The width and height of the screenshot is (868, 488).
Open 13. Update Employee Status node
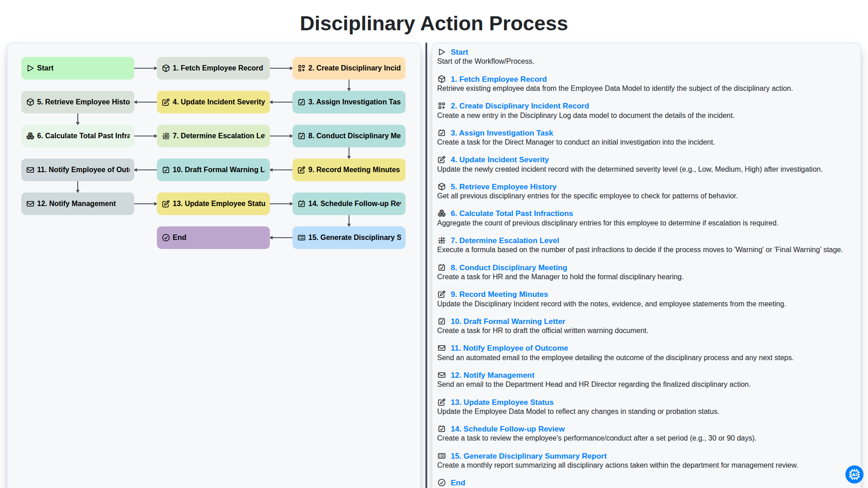coord(213,204)
